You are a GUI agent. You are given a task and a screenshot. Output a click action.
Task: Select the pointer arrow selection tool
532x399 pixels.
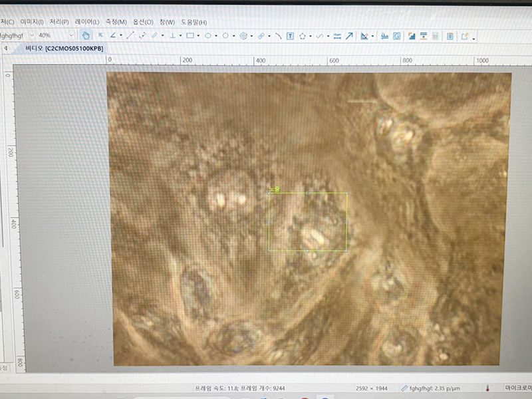100,35
